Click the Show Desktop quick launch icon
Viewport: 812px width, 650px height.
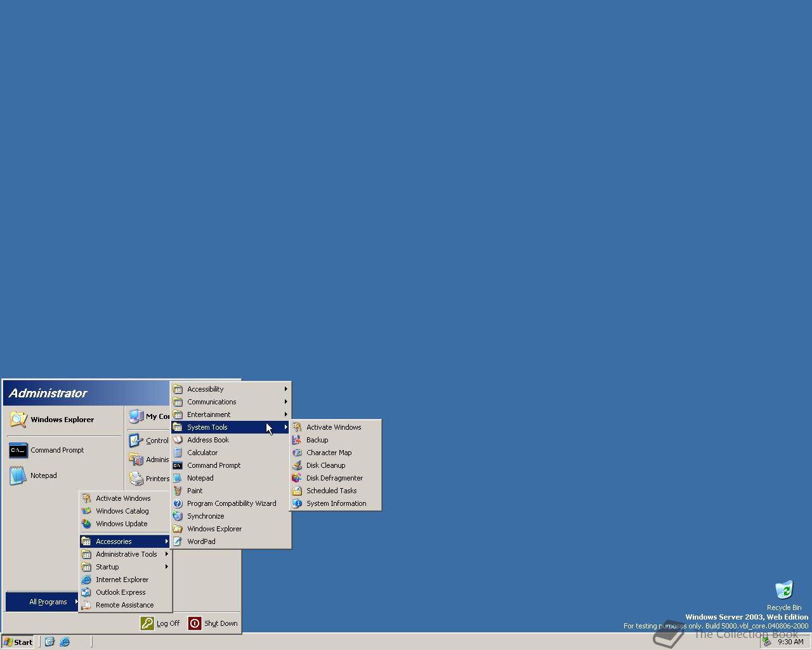[49, 642]
